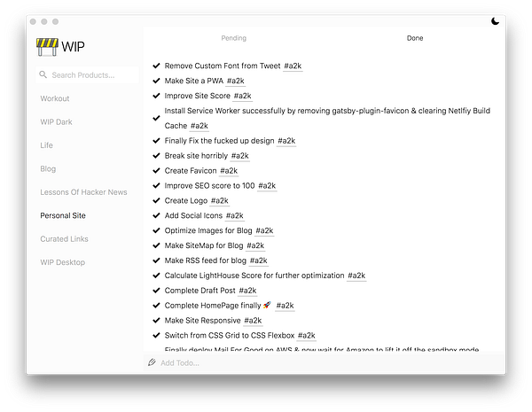This screenshot has height=412, width=532.
Task: Switch to the Done tab
Action: tap(415, 38)
